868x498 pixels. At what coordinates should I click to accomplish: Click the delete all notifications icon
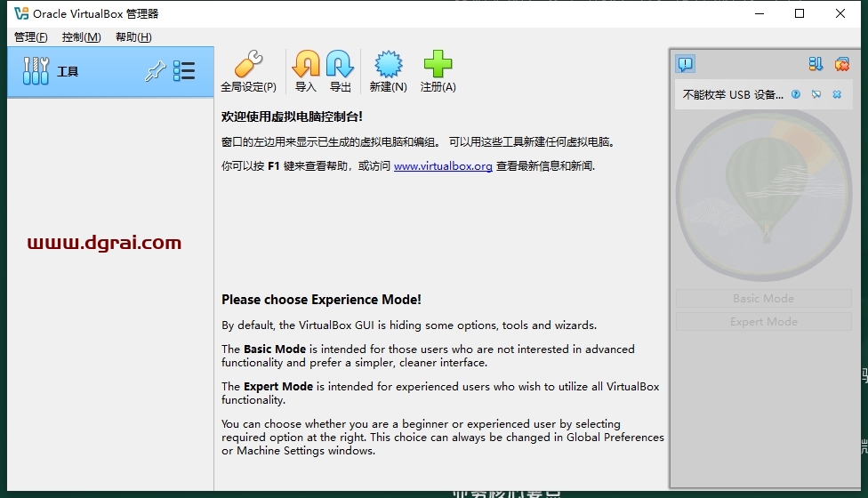point(842,64)
